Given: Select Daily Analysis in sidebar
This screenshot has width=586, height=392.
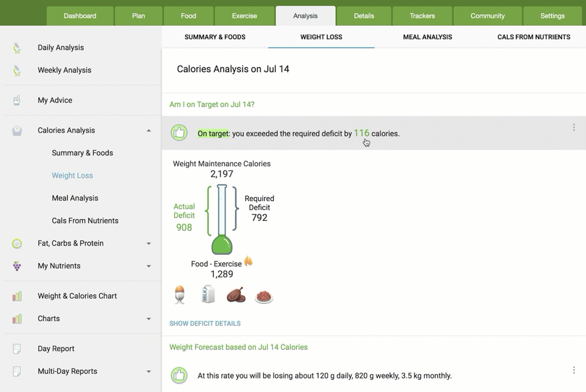Looking at the screenshot, I should (x=60, y=47).
